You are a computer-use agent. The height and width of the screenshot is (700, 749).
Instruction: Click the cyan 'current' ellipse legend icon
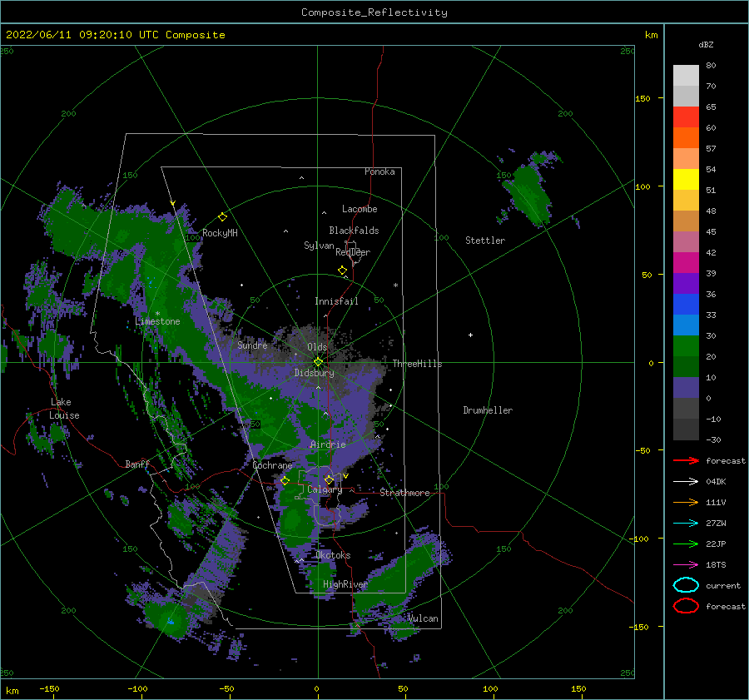pos(686,585)
